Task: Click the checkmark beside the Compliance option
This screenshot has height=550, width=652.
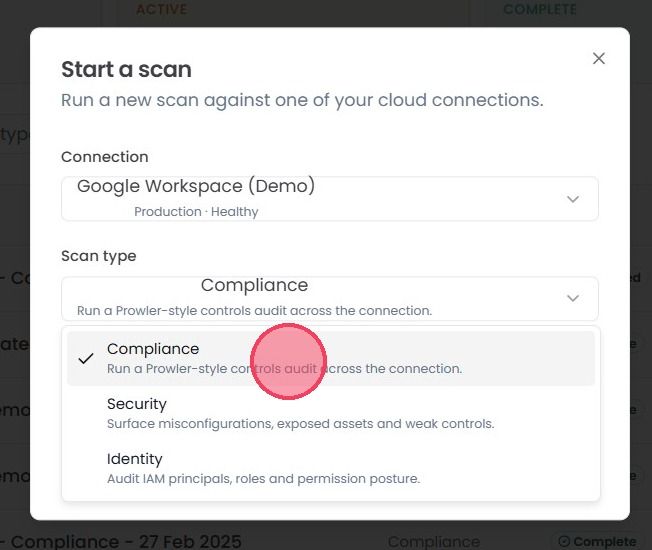Action: (86, 358)
